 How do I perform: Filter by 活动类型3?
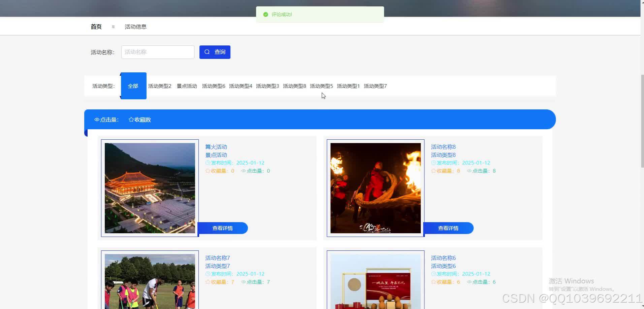268,86
